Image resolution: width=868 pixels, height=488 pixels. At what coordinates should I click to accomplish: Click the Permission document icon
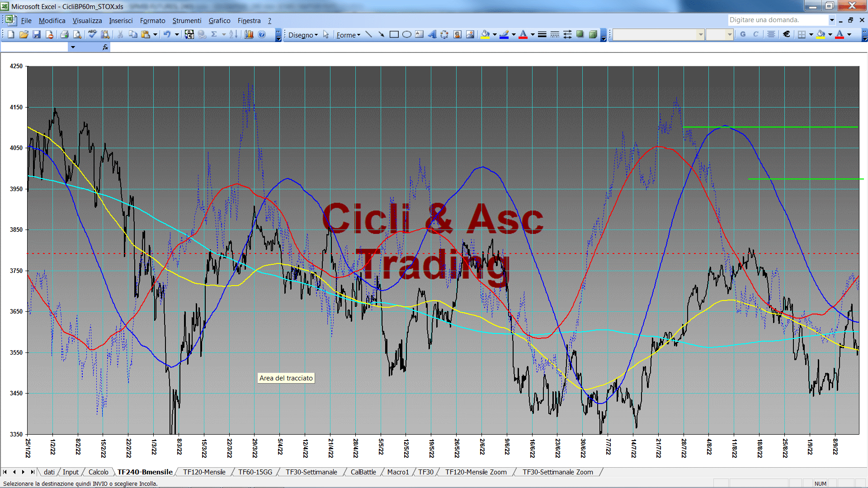49,34
